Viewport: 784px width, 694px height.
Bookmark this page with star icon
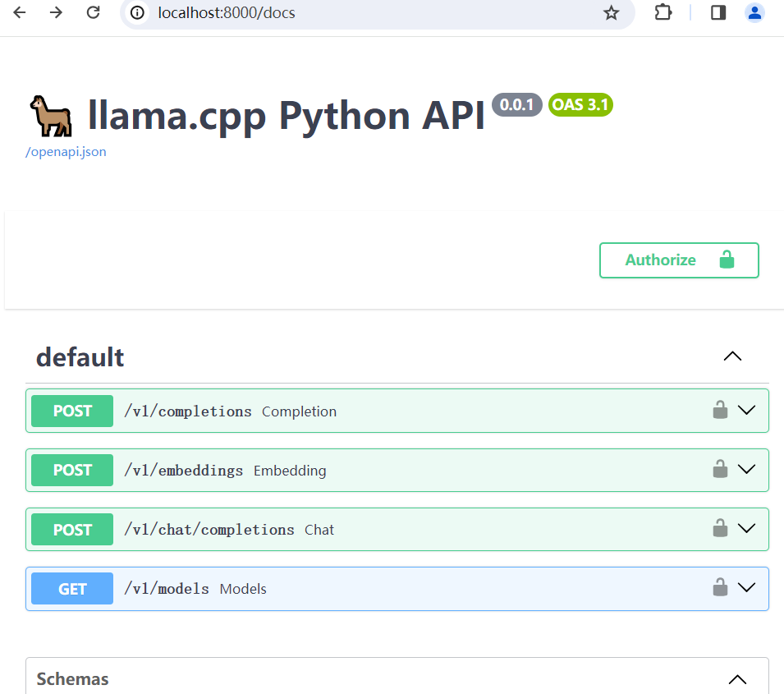[x=611, y=12]
